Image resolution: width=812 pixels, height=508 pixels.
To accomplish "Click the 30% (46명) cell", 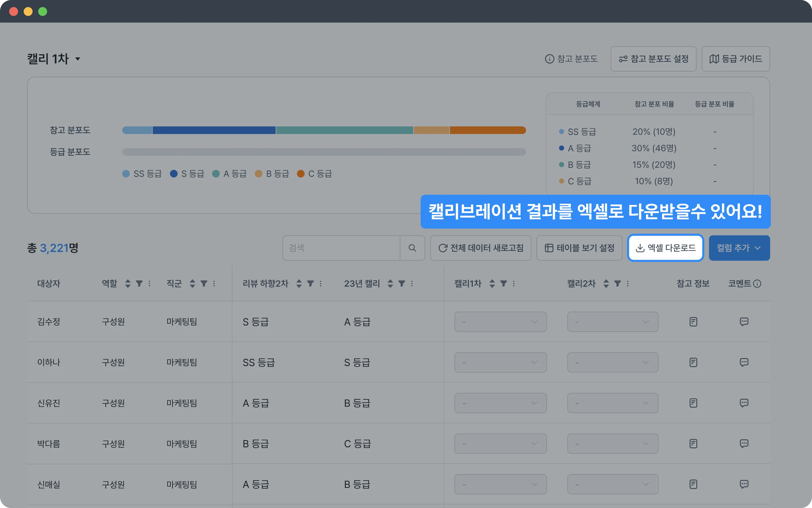I will point(654,148).
